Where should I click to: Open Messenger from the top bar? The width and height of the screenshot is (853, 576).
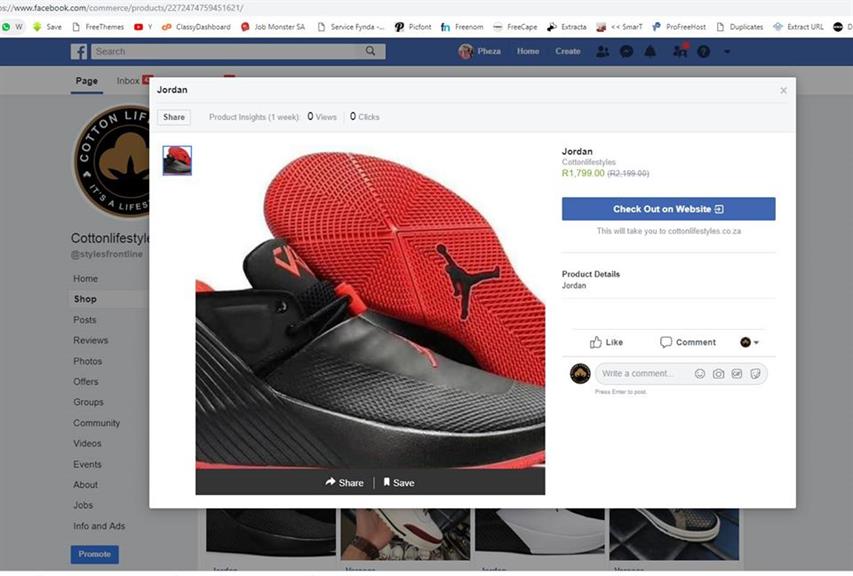[x=627, y=51]
